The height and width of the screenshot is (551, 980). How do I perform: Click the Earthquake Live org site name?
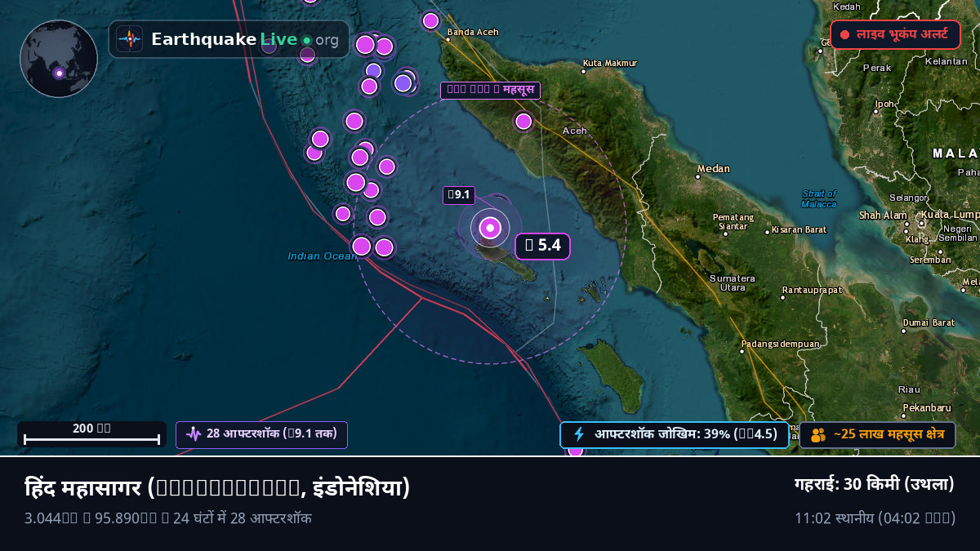pyautogui.click(x=245, y=39)
